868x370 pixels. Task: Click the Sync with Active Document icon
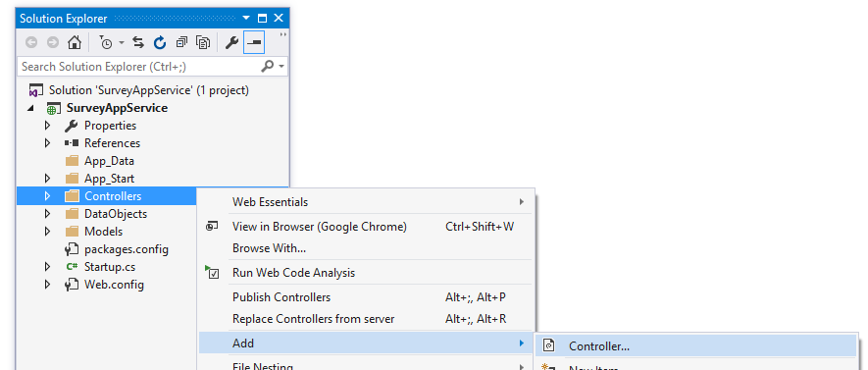coord(138,42)
